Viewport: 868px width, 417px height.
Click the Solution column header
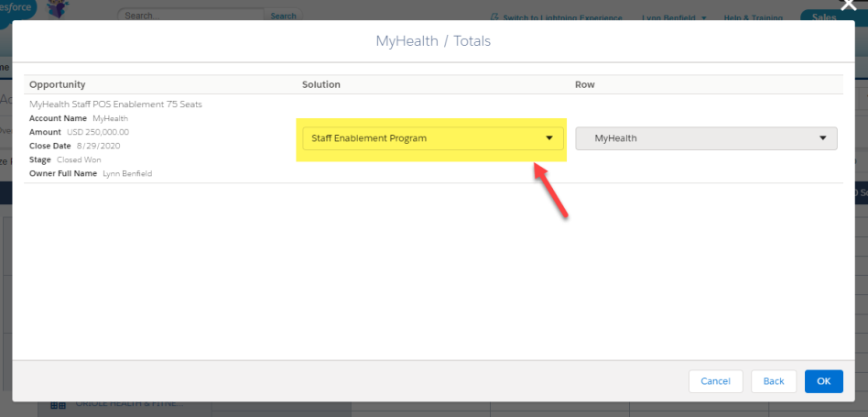[321, 84]
